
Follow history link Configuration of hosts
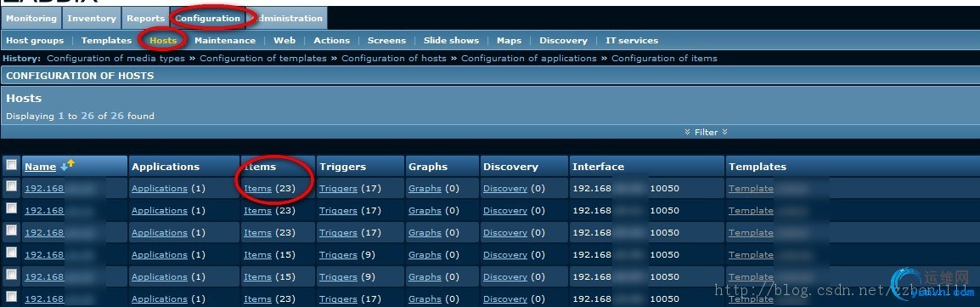pos(394,58)
